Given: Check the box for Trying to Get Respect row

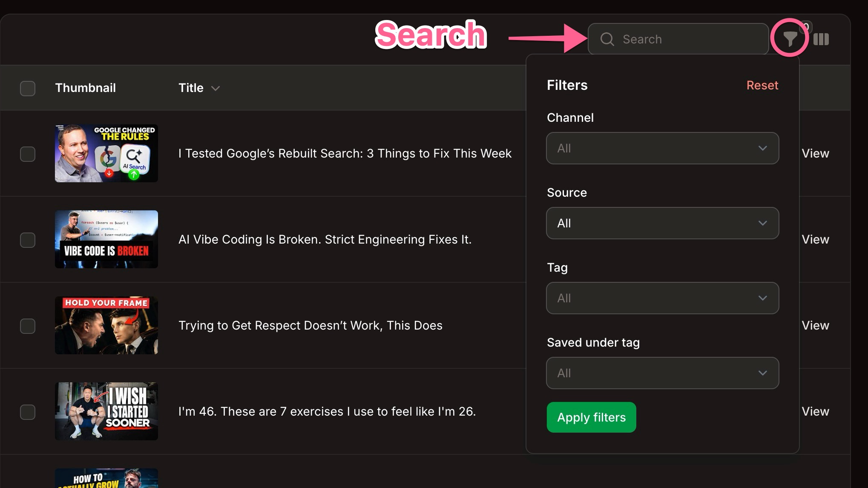Looking at the screenshot, I should click(x=28, y=326).
